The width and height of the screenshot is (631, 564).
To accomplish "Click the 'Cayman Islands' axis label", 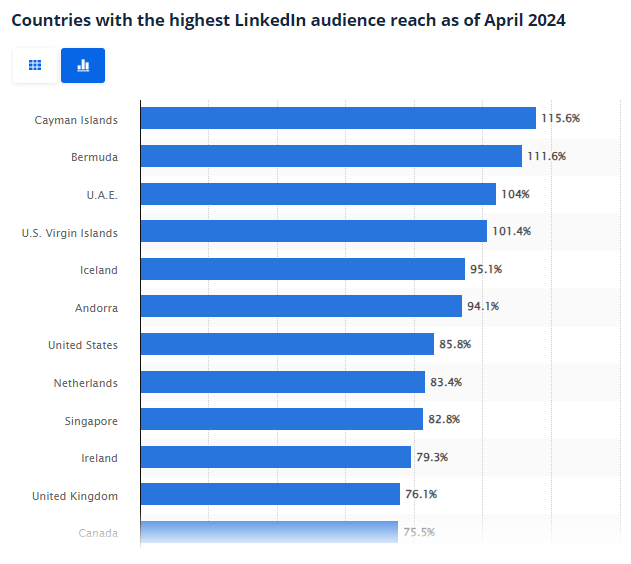I will pyautogui.click(x=76, y=120).
